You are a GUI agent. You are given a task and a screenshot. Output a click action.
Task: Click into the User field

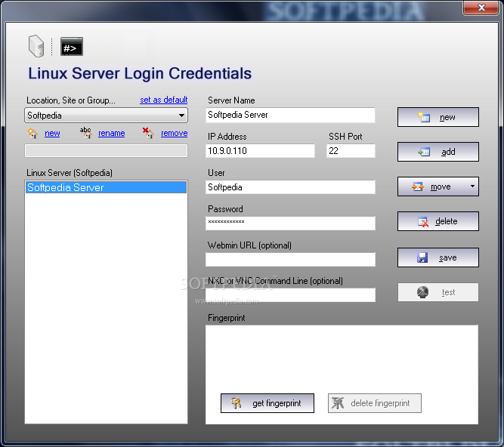tap(290, 187)
